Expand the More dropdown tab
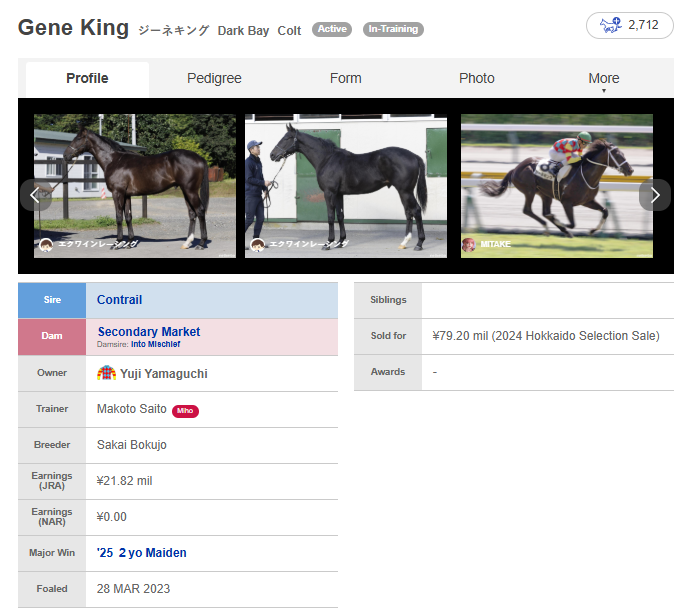The height and width of the screenshot is (612, 681). click(x=604, y=79)
